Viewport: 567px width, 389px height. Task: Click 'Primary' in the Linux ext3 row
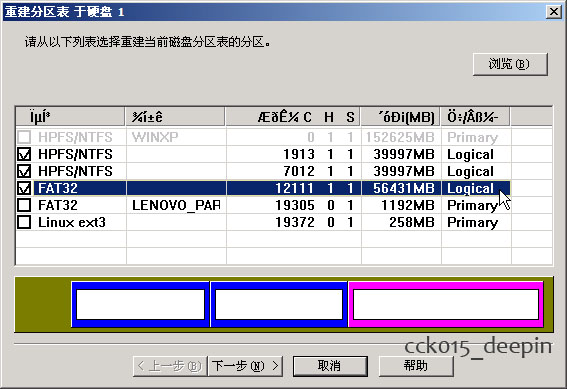pos(473,222)
